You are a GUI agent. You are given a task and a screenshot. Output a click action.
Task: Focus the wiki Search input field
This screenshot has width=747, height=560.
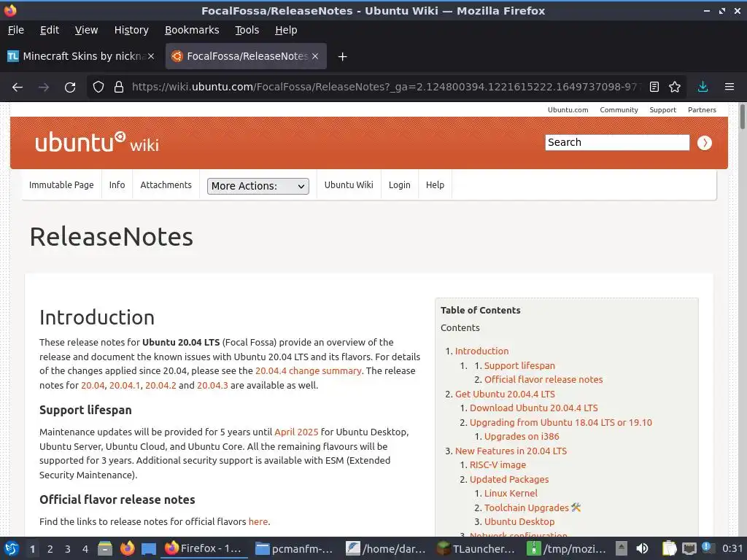point(617,142)
